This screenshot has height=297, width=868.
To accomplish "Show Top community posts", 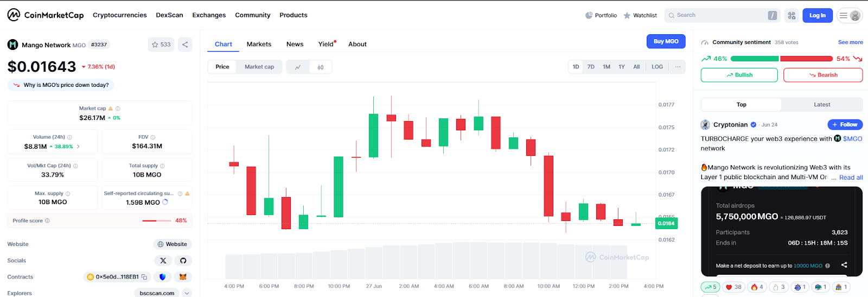I will (x=742, y=105).
